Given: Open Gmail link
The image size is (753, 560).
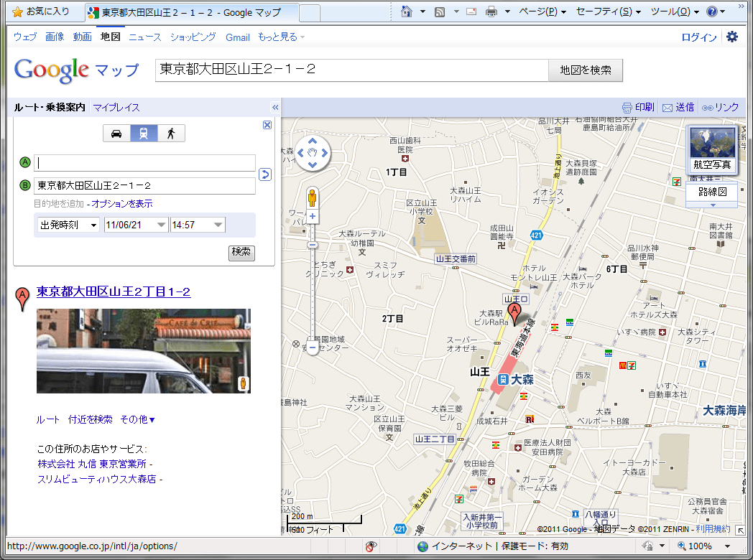Looking at the screenshot, I should point(238,37).
